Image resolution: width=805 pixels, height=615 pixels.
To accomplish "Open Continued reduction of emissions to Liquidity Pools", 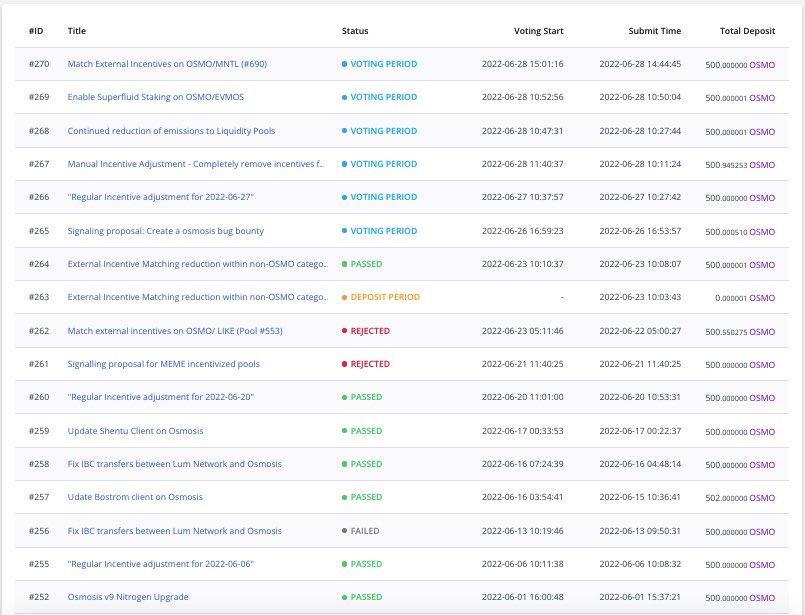I will (x=171, y=131).
